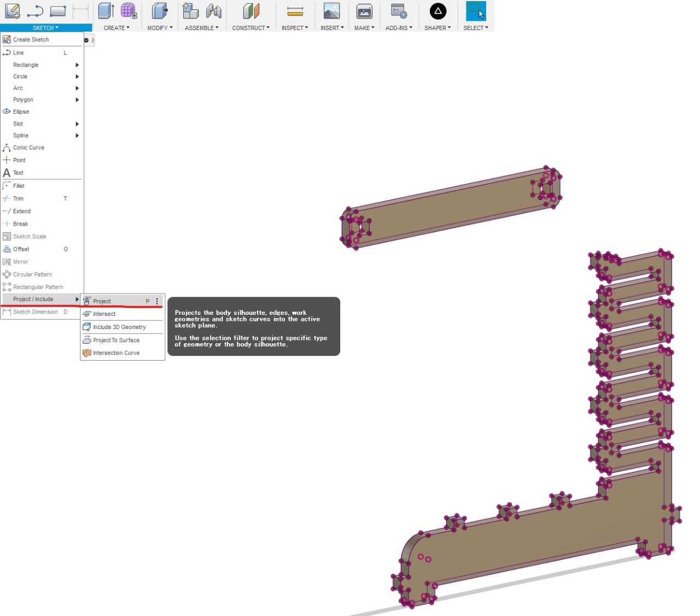Click the Offset Plane icon above CONSTRUCT
The width and height of the screenshot is (700, 616).
click(x=251, y=11)
